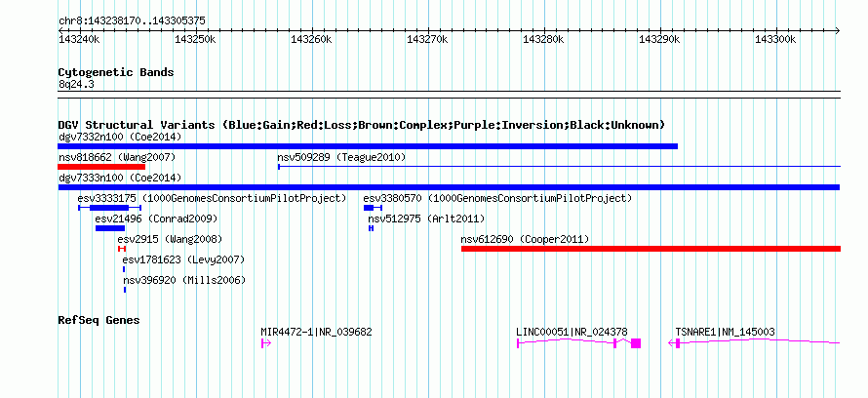The width and height of the screenshot is (868, 398).
Task: Click the 143300k ruler tick label
Action: [x=775, y=40]
